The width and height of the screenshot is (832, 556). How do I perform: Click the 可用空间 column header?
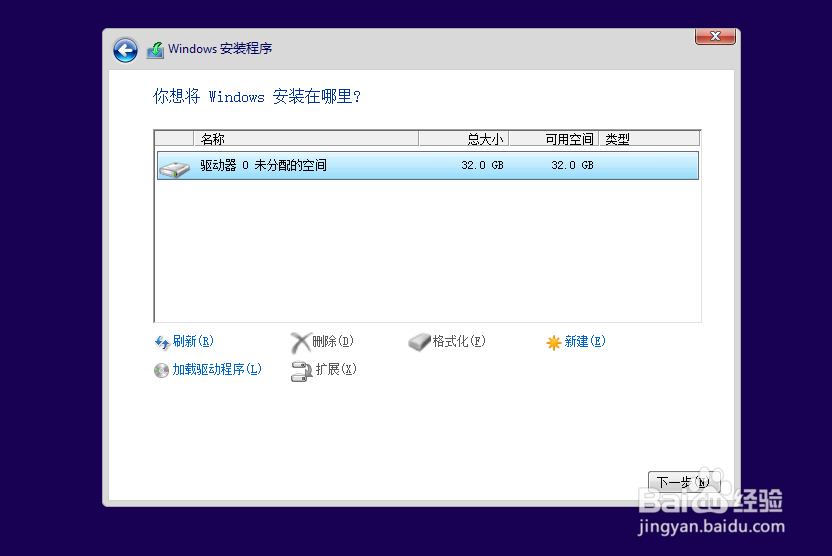coord(554,139)
